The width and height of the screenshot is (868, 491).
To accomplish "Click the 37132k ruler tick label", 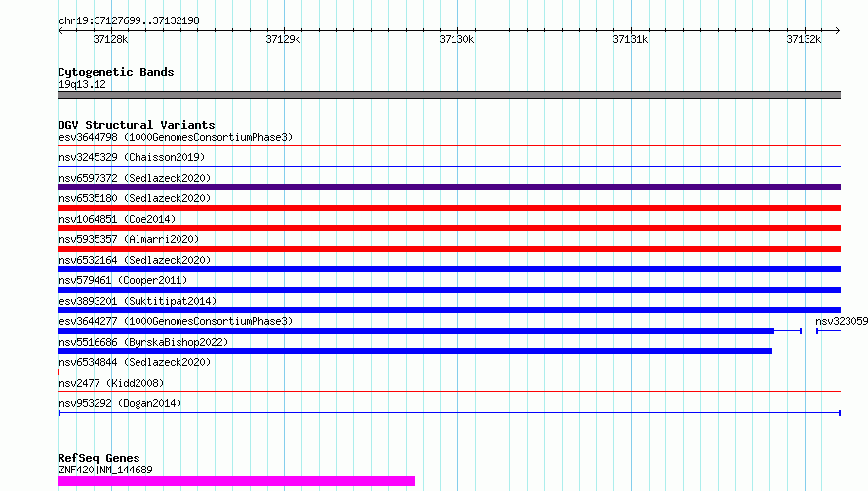I will pos(804,39).
